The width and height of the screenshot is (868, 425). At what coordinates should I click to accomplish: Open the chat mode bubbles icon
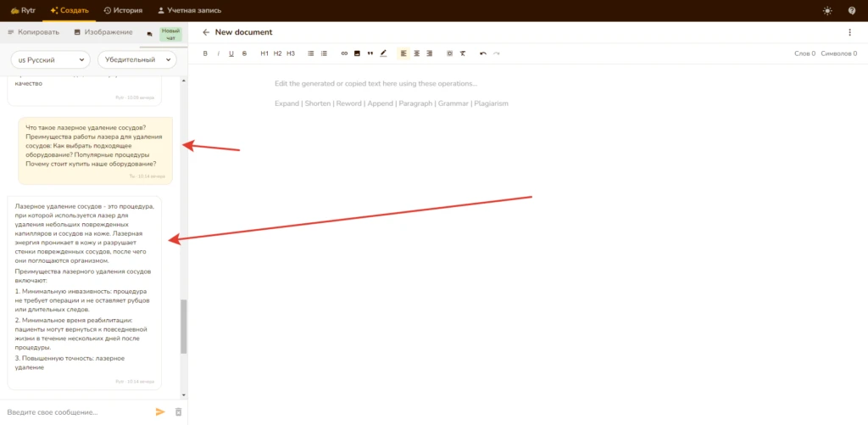[x=149, y=34]
